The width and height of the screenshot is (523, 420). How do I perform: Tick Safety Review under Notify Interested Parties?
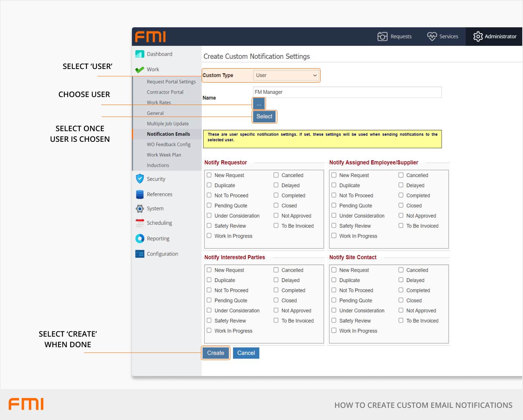(x=209, y=320)
